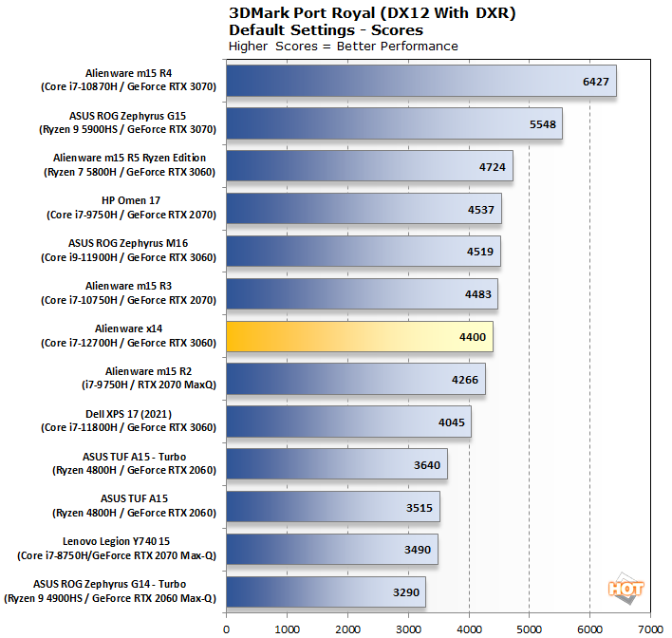Click '(Ryzen 9 4900HS / GeForce RTX 2060 Max-Q)' text

(110, 598)
